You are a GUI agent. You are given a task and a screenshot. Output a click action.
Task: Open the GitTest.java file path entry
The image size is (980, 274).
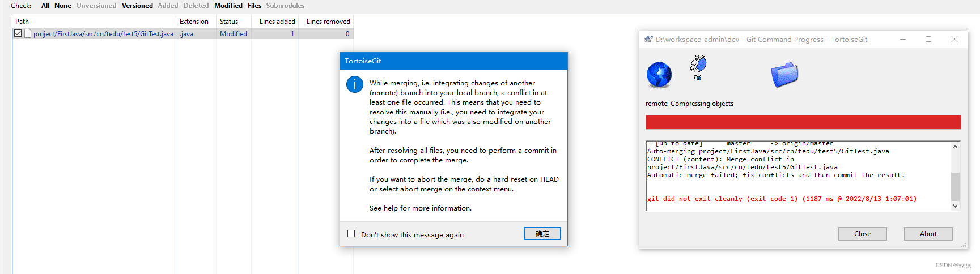point(103,34)
